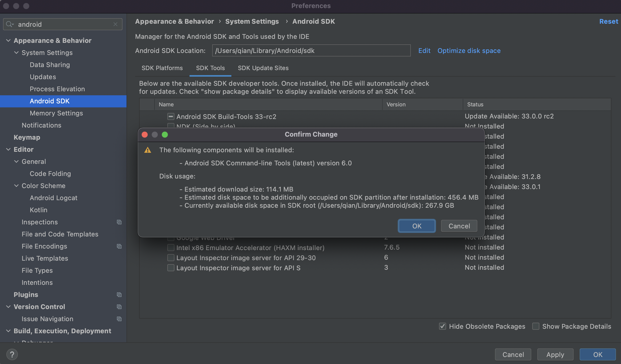
Task: Open Issue Navigation settings
Action: click(47, 319)
